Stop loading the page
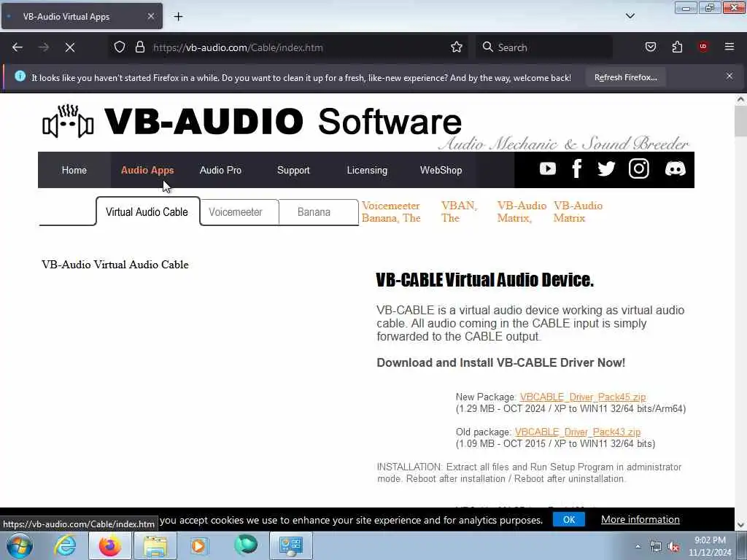The width and height of the screenshot is (747, 560). pyautogui.click(x=69, y=47)
